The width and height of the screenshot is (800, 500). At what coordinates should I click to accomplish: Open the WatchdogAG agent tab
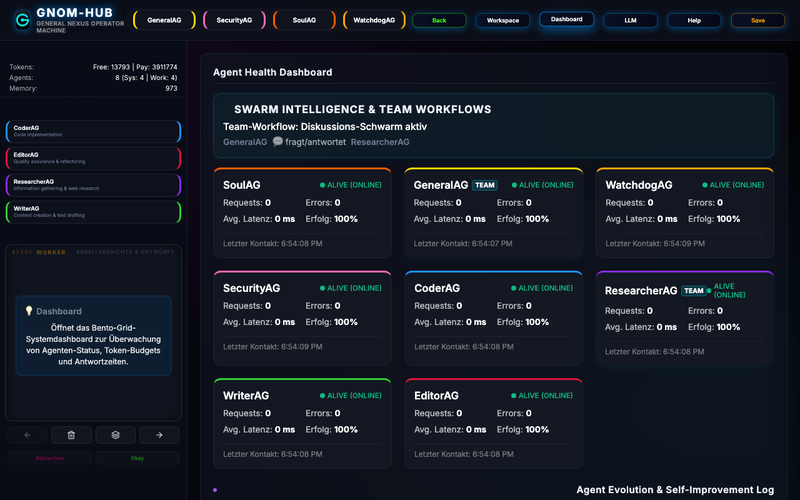coord(374,20)
